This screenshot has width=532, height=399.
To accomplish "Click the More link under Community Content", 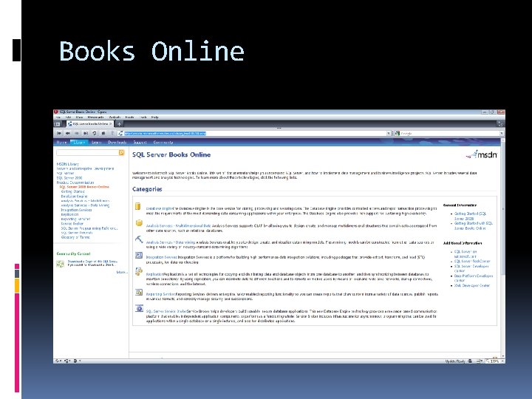I will coord(121,272).
